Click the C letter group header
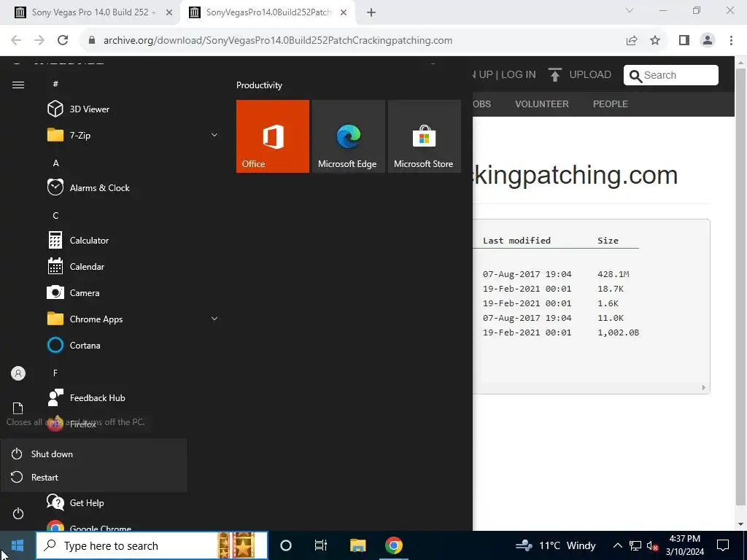The height and width of the screenshot is (560, 747). point(55,215)
